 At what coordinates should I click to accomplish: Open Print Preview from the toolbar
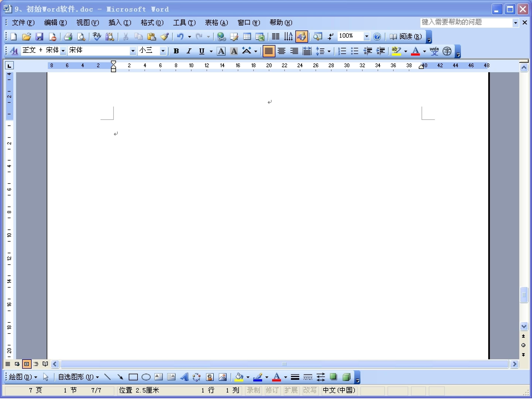[81, 37]
